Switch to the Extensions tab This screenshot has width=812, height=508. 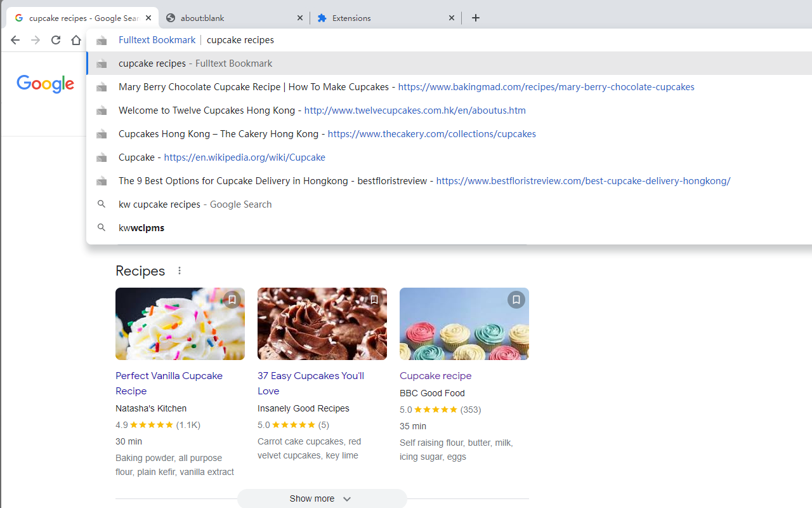click(386, 18)
